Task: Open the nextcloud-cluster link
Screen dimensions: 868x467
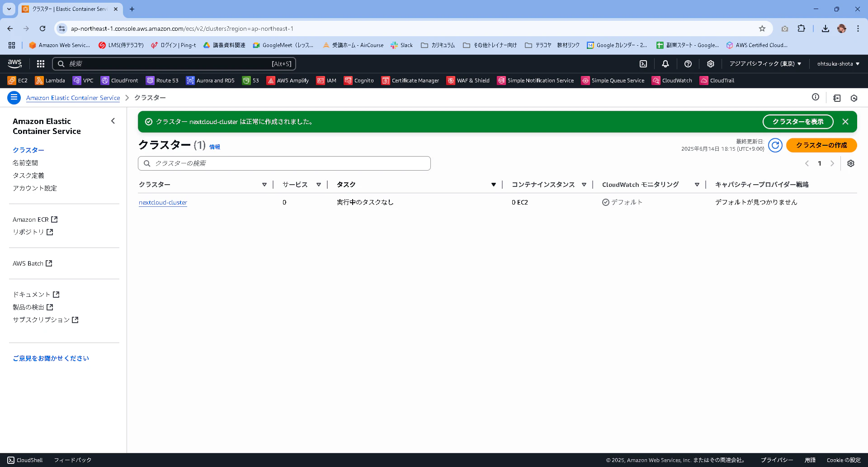Action: coord(163,202)
